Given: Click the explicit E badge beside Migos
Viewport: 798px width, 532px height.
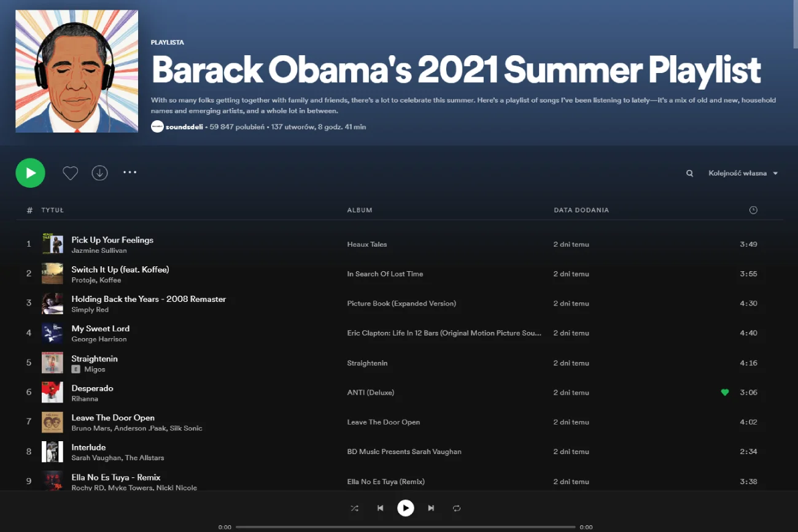Looking at the screenshot, I should click(x=76, y=369).
